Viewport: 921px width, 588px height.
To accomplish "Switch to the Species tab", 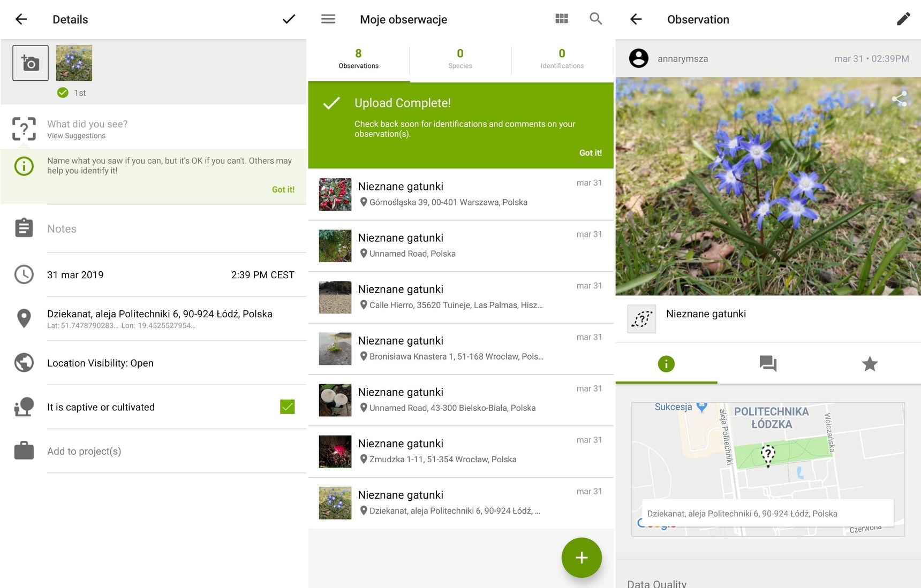I will (460, 59).
